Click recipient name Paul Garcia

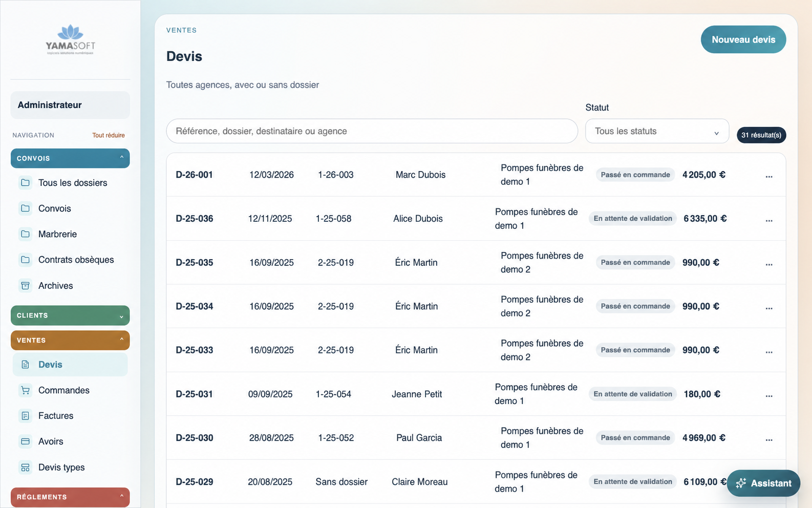pyautogui.click(x=419, y=438)
